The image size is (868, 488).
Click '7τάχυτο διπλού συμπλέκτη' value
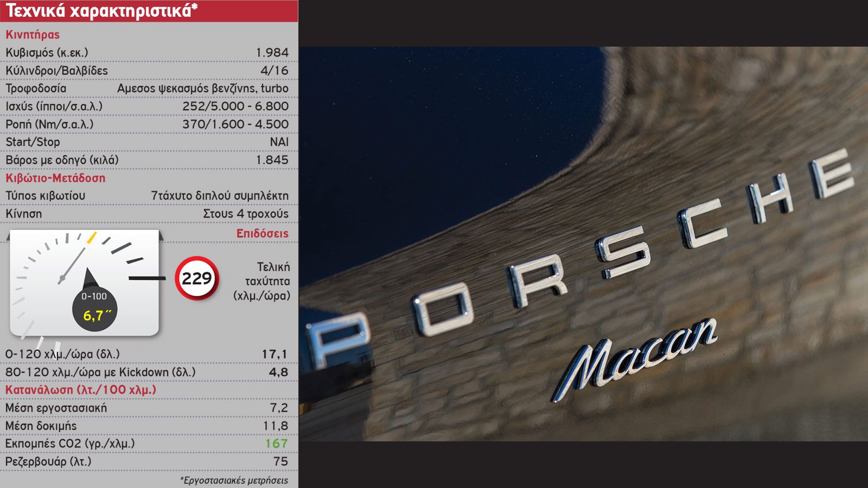click(x=220, y=196)
